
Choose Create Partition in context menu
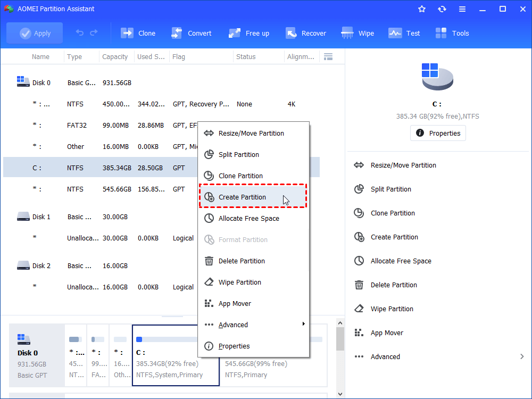point(253,197)
